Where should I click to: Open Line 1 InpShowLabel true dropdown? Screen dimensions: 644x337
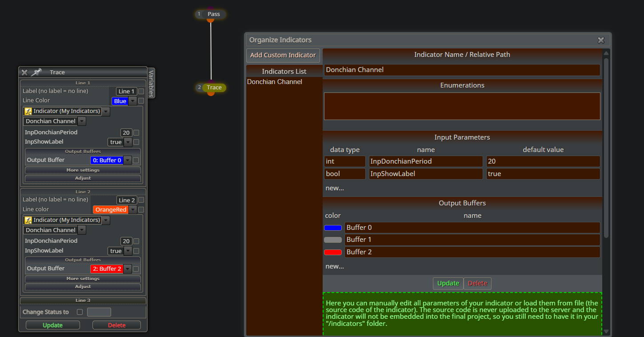pos(128,142)
